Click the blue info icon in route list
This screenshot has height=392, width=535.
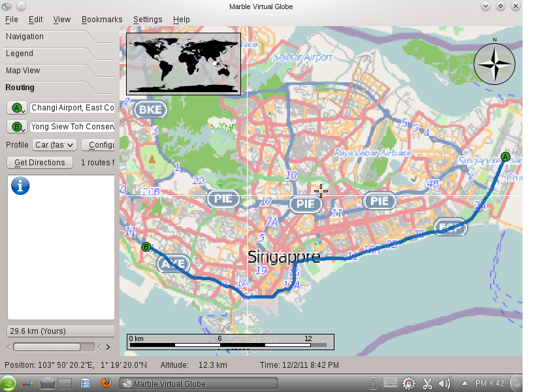pyautogui.click(x=20, y=186)
